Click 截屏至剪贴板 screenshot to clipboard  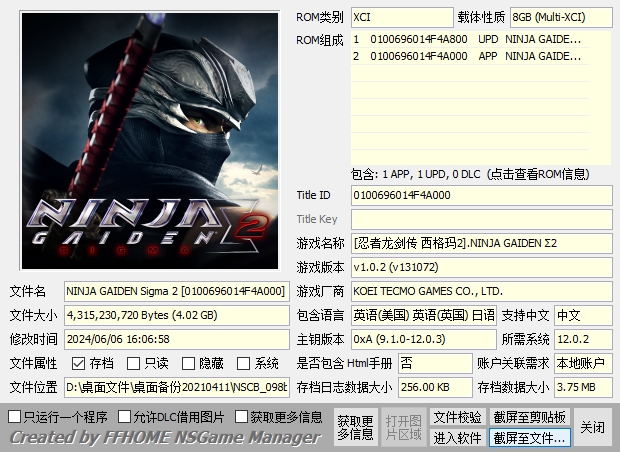tap(529, 416)
